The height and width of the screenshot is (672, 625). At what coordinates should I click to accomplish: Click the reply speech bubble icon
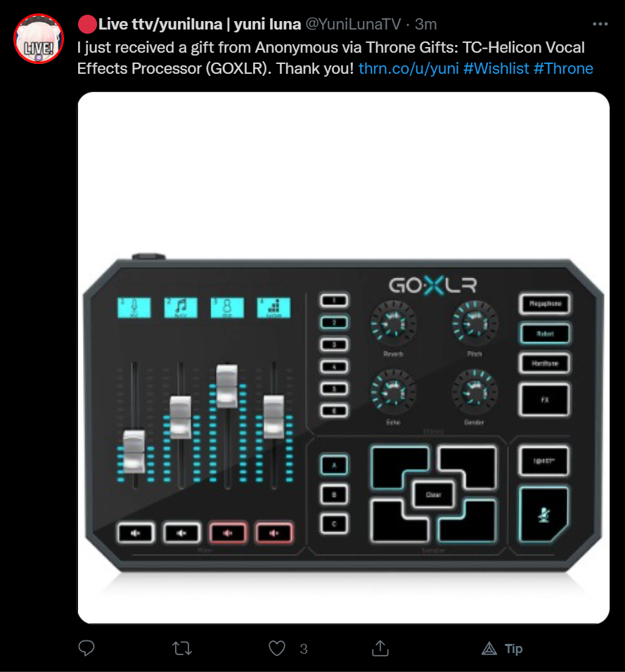point(86,648)
